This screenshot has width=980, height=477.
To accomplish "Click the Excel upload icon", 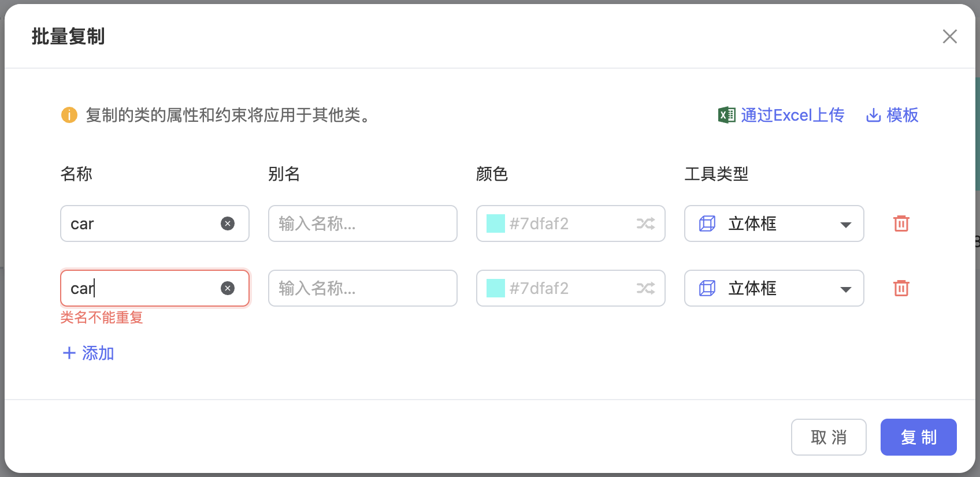I will (726, 115).
